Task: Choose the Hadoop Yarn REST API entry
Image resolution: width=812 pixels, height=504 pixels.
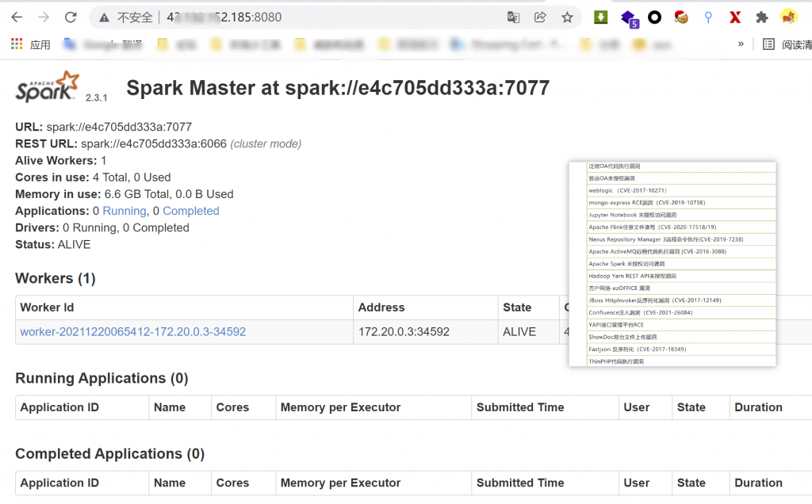Action: coord(681,276)
